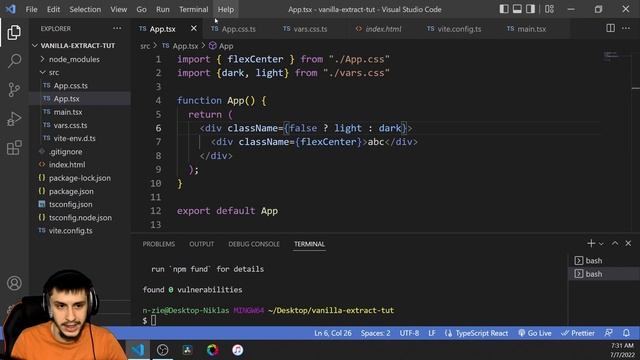Open the Extensions view
640x360 pixels.
tap(14, 148)
